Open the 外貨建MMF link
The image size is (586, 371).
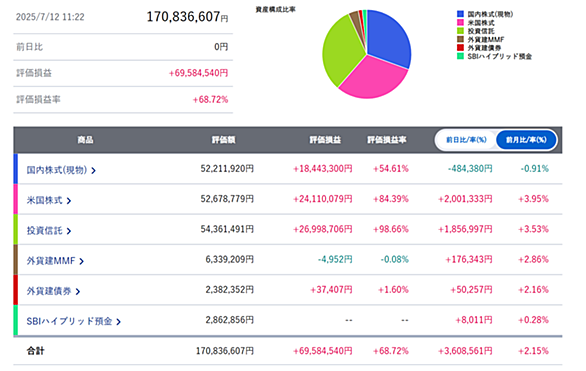click(51, 261)
